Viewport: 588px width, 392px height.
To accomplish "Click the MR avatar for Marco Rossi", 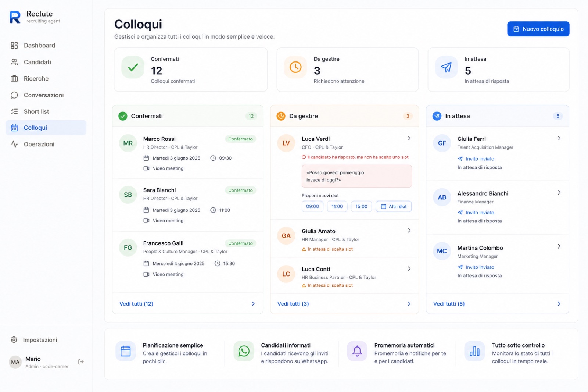I will click(x=128, y=143).
